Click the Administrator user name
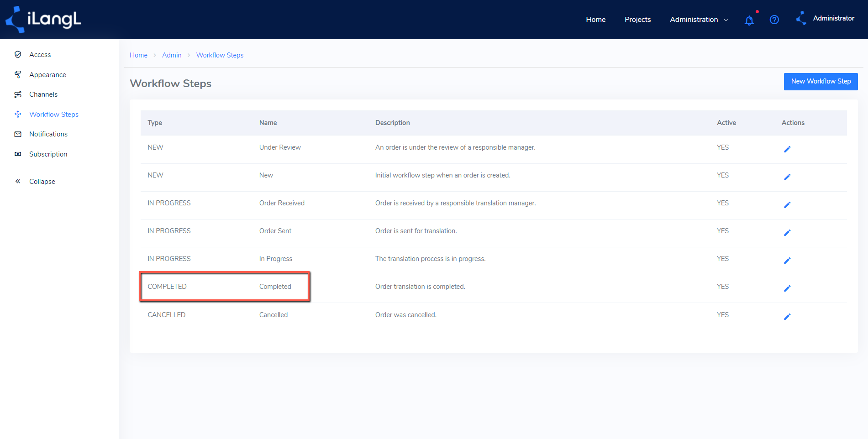868x439 pixels. pos(833,18)
